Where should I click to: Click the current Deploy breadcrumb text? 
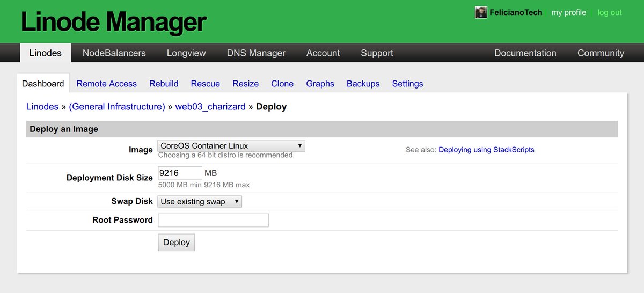271,107
